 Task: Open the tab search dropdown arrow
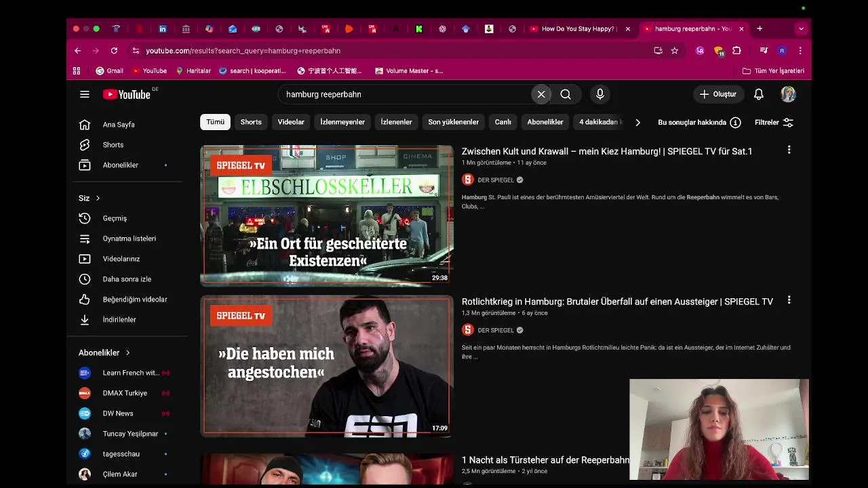[x=801, y=29]
